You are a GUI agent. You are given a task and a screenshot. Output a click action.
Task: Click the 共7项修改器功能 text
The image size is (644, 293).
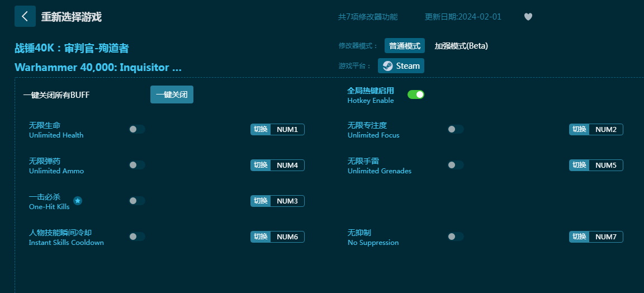pos(368,17)
